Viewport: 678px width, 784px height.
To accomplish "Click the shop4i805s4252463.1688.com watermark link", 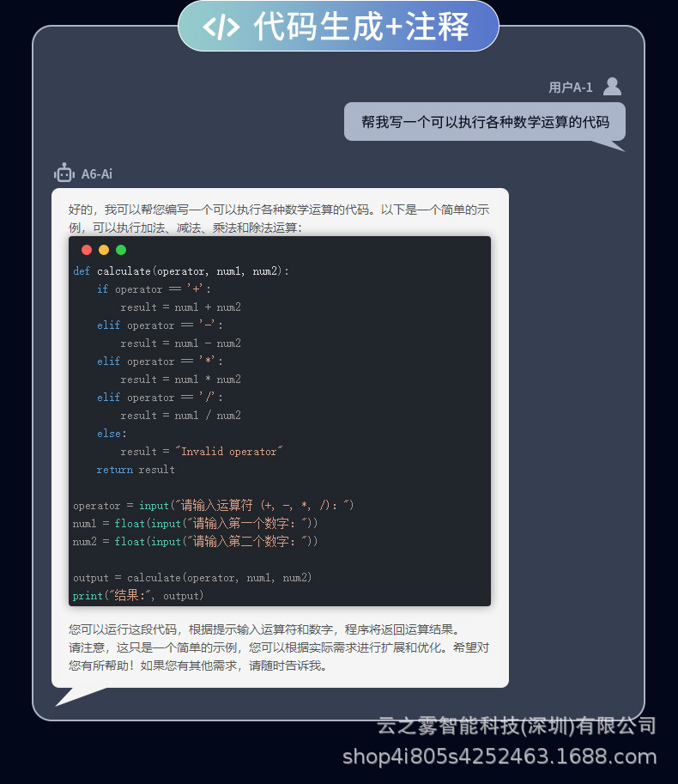I will pyautogui.click(x=499, y=757).
